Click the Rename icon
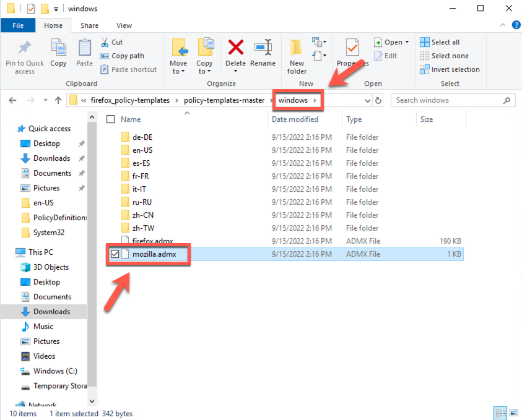522x420 pixels. coord(263,47)
